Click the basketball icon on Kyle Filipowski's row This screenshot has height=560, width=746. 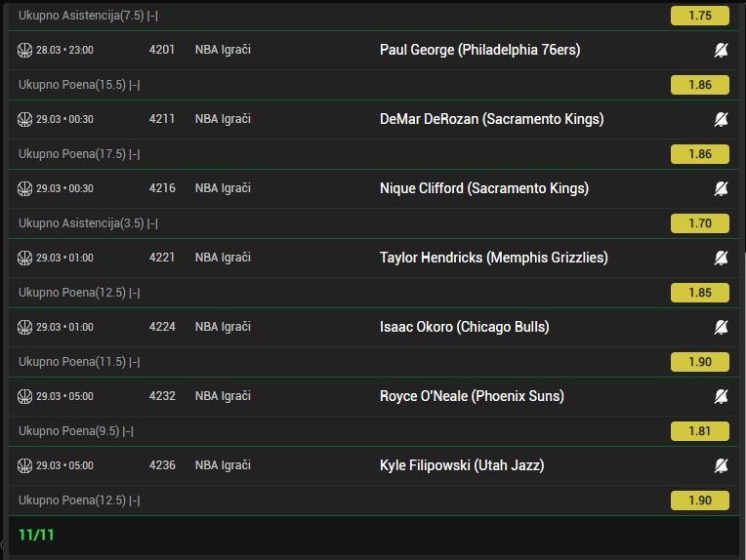point(25,465)
